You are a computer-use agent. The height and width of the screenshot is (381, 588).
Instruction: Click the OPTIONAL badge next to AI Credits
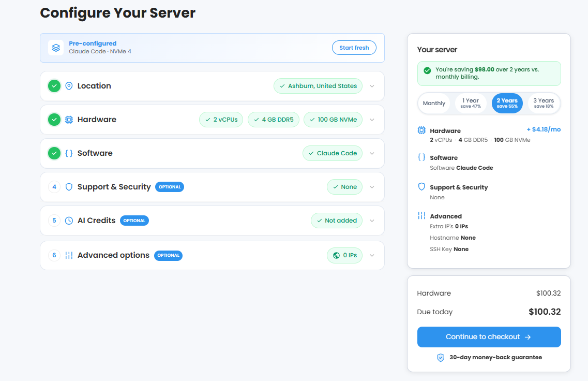[x=134, y=221]
